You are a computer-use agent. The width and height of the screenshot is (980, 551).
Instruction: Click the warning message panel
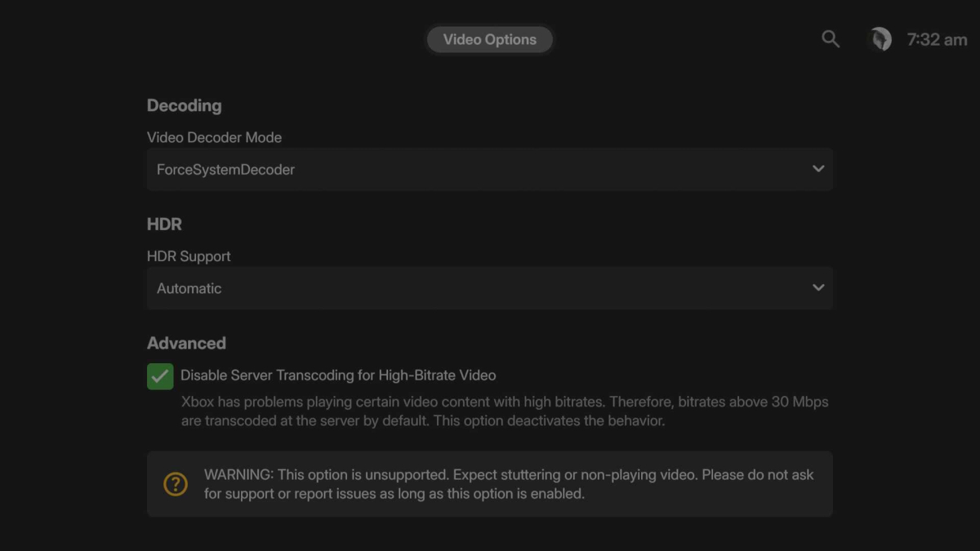click(x=490, y=483)
